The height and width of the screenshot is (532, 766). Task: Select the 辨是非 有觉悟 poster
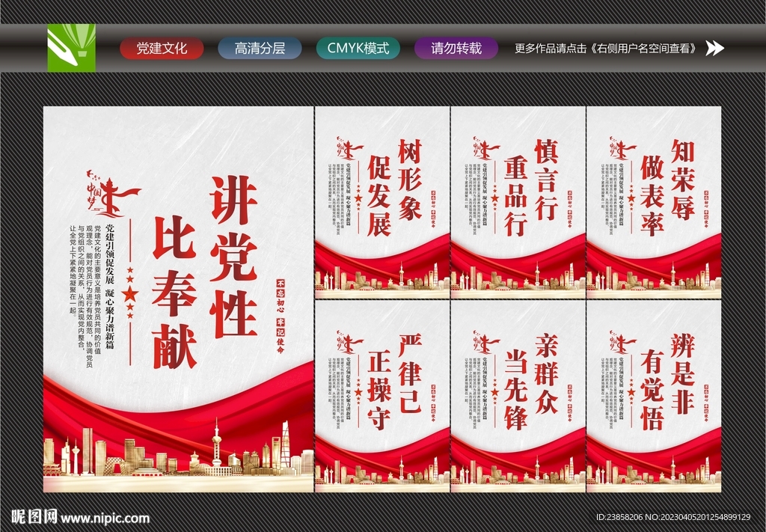click(x=654, y=396)
